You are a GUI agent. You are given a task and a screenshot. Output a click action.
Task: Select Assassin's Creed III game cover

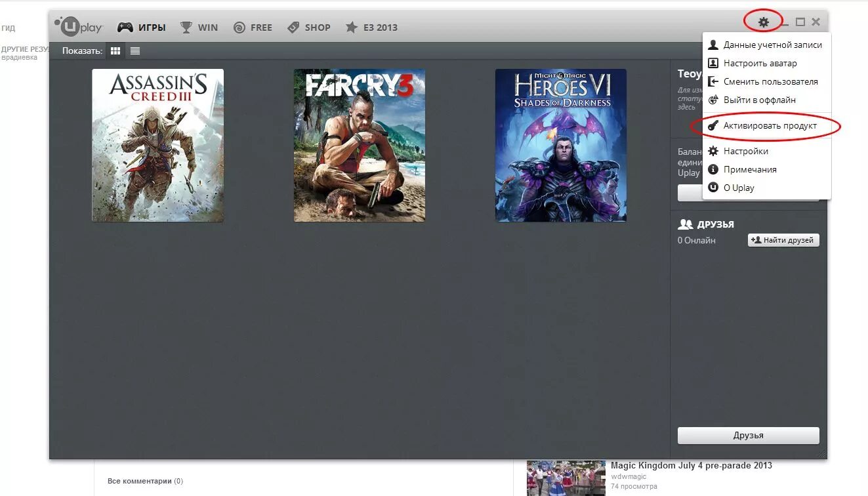pos(157,145)
